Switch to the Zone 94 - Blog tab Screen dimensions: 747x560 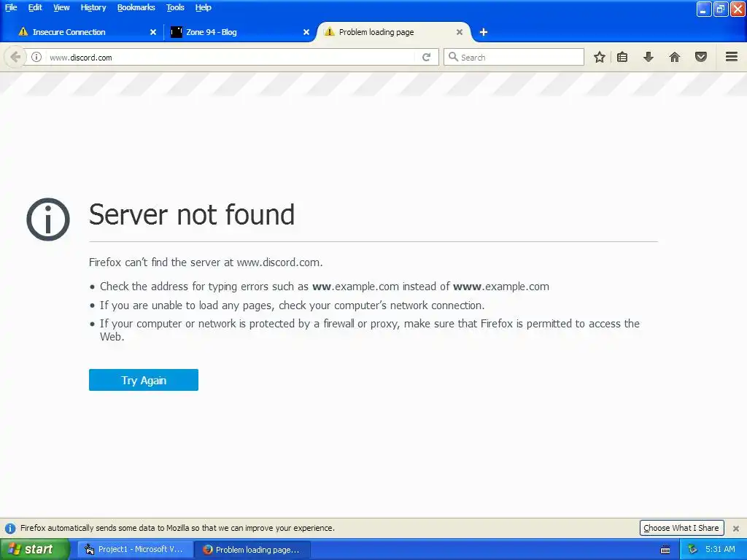pos(239,32)
